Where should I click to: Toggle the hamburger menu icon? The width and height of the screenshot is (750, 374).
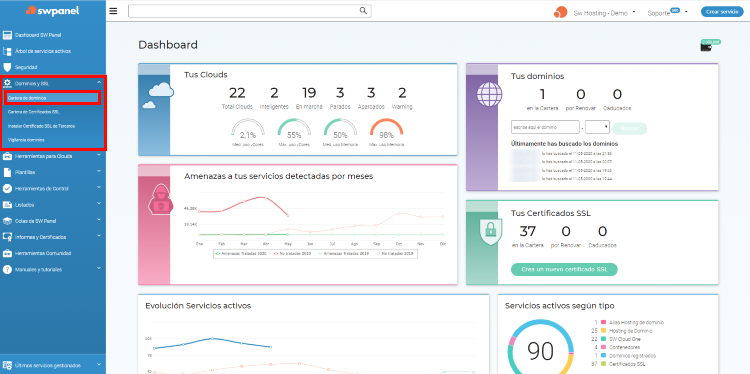pyautogui.click(x=113, y=11)
